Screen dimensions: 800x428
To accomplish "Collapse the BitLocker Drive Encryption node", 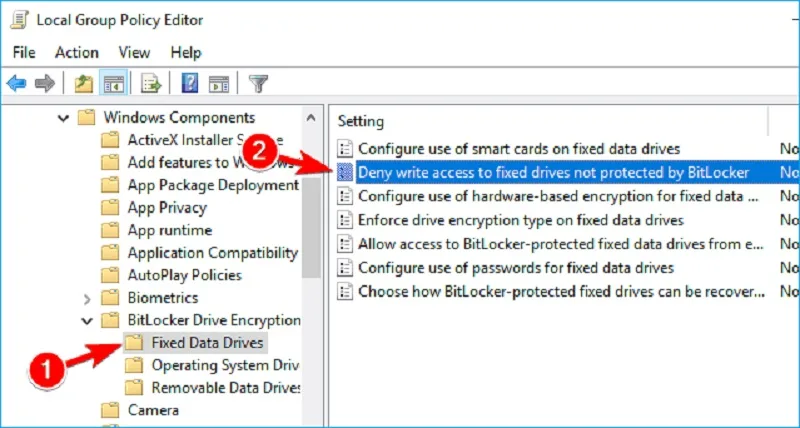I will (x=87, y=321).
